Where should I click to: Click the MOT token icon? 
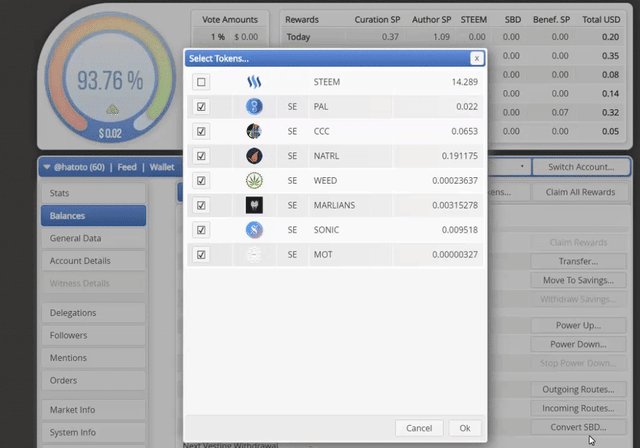coord(254,255)
